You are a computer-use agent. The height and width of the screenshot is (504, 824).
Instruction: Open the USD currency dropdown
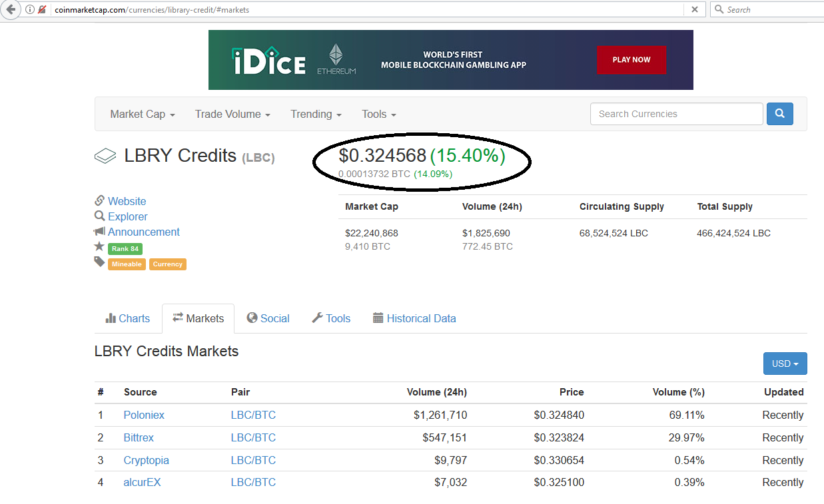(x=785, y=364)
